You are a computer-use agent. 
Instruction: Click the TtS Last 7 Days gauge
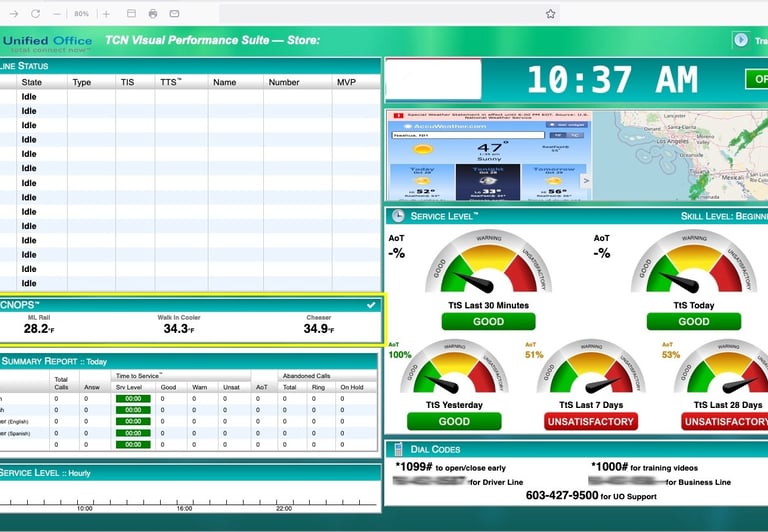point(591,367)
